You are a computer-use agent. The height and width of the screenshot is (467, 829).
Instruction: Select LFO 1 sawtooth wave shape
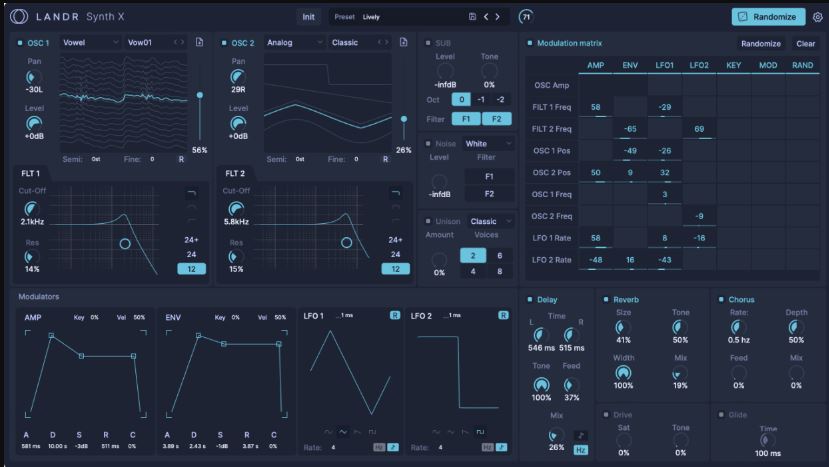(357, 432)
